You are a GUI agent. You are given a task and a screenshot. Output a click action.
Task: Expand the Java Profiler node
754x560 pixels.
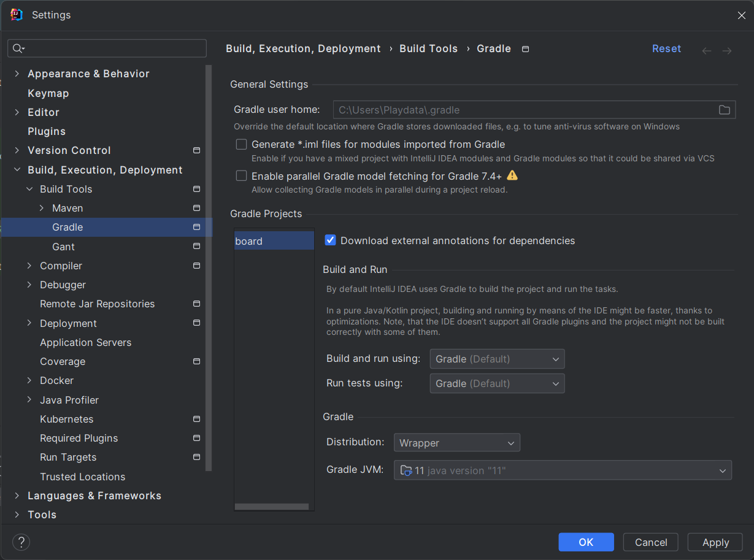pos(29,400)
